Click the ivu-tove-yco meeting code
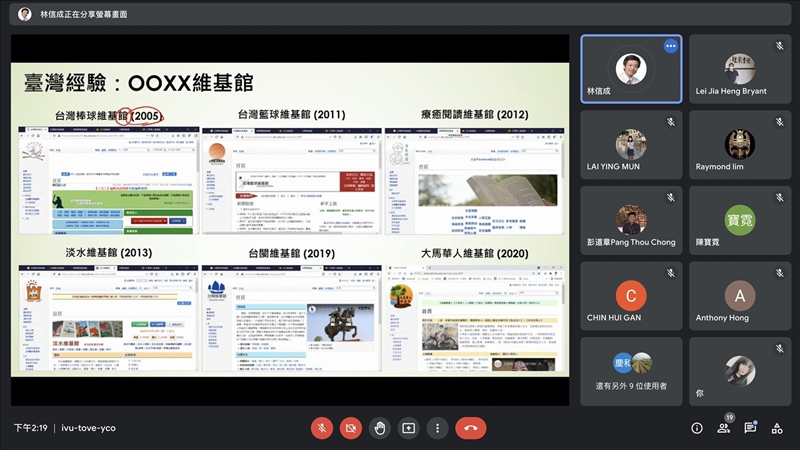This screenshot has height=450, width=800. coord(88,428)
